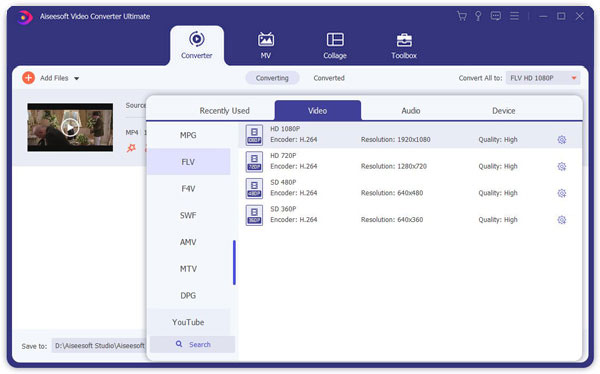Click the enhance star icon under MP4

click(x=131, y=148)
